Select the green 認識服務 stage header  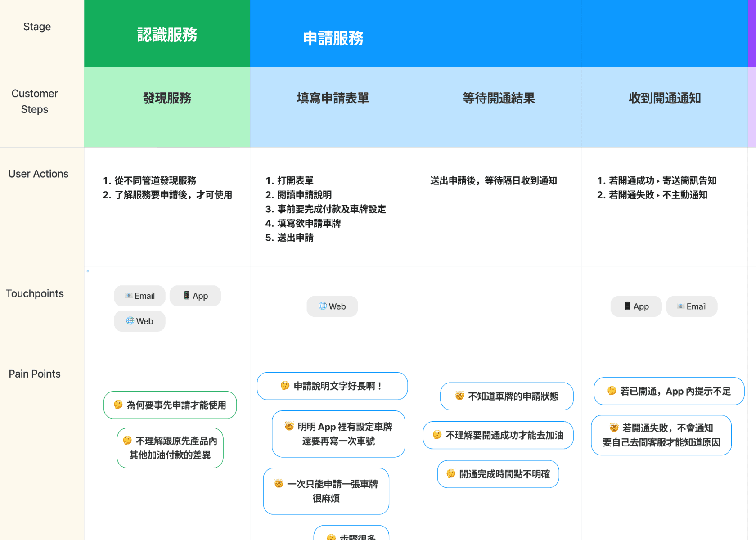[167, 33]
